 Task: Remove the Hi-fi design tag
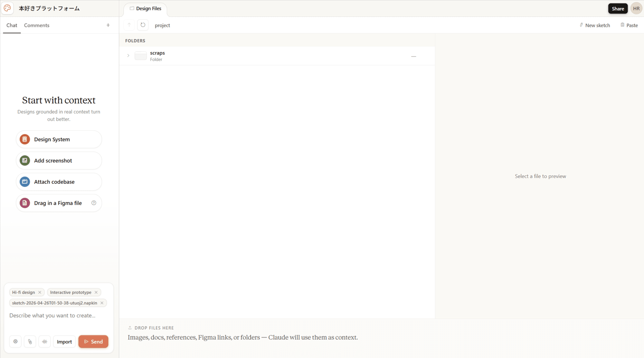tap(40, 292)
